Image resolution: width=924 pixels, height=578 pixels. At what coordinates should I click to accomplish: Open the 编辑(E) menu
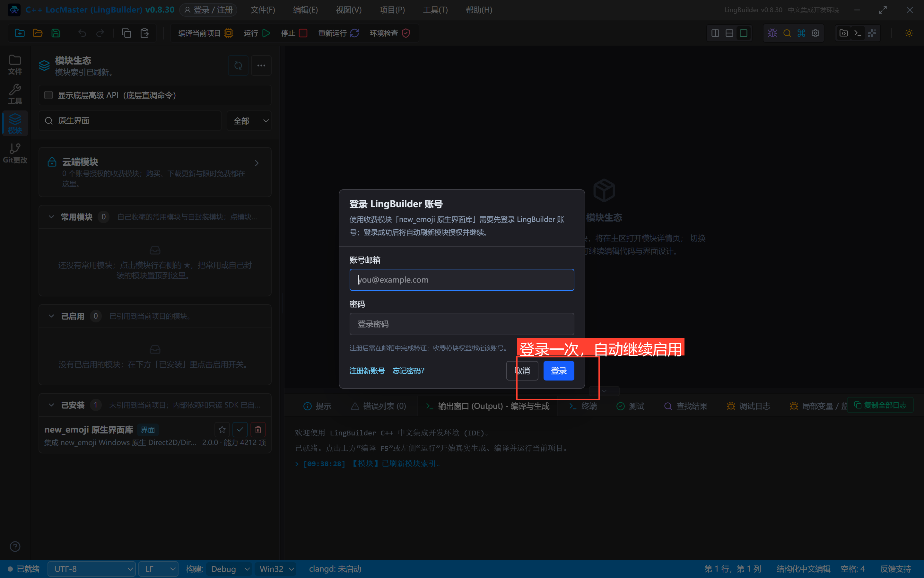point(305,10)
